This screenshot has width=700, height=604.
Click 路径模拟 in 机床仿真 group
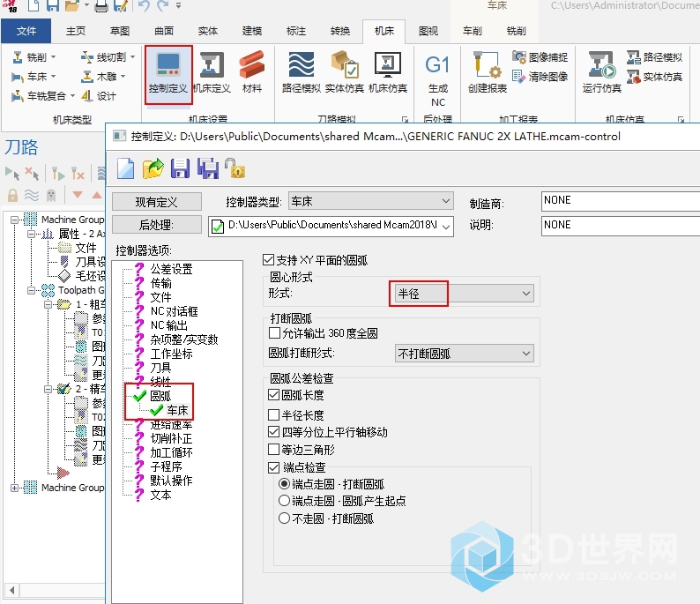654,57
